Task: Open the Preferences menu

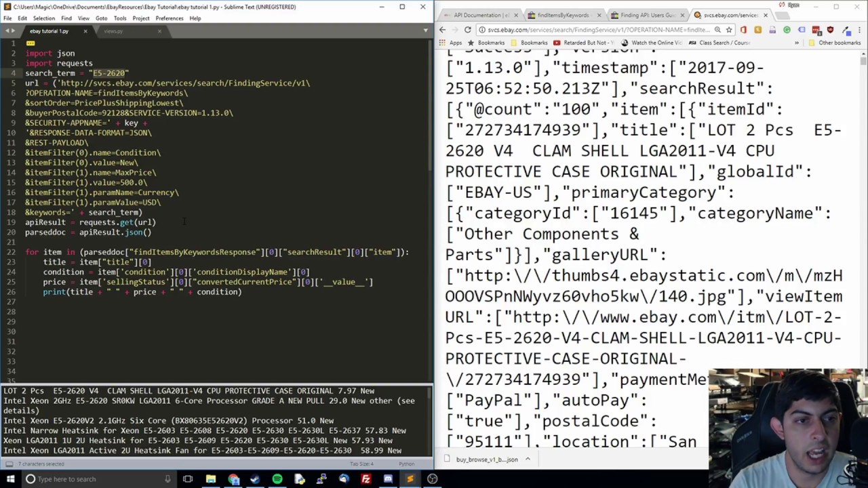Action: point(169,18)
